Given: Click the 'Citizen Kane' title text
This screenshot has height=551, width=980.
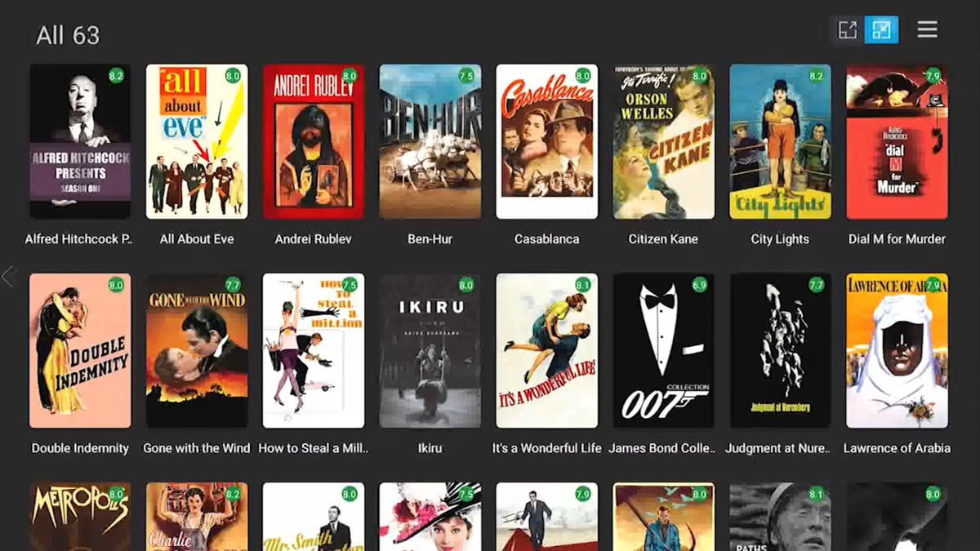Looking at the screenshot, I should 663,239.
